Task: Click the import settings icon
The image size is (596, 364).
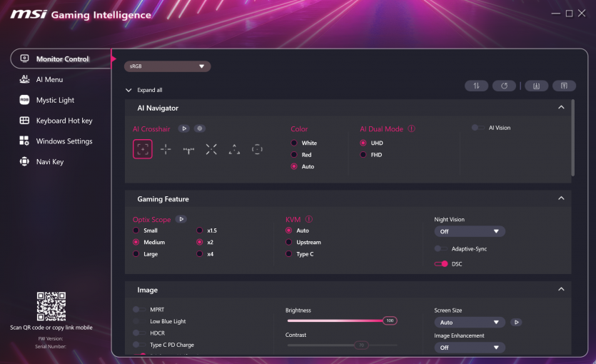Action: tap(536, 86)
